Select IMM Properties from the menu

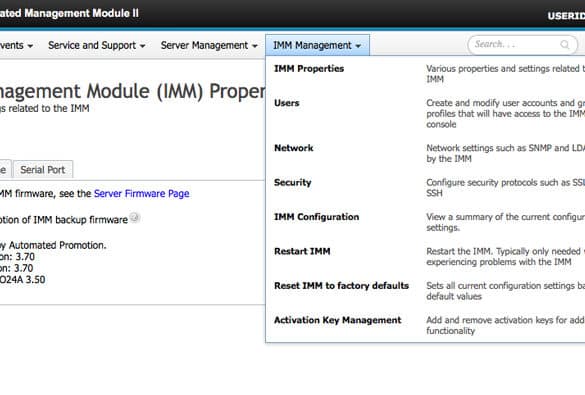[x=309, y=69]
